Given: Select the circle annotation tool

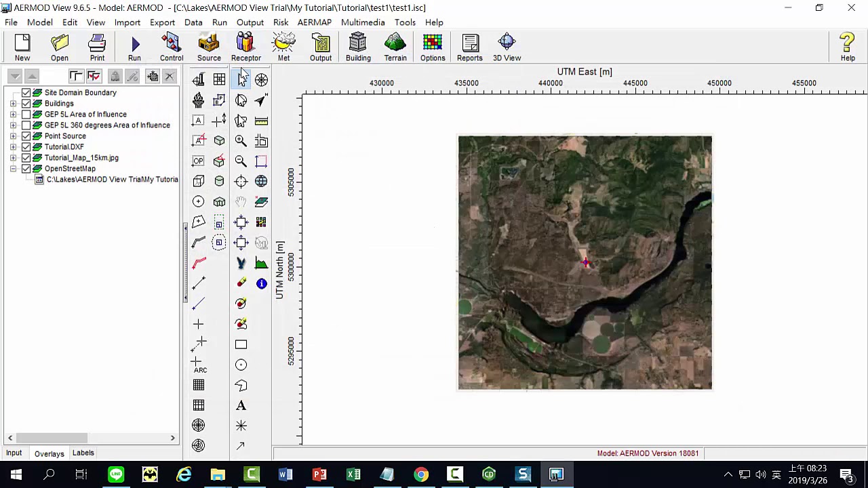Looking at the screenshot, I should (241, 365).
